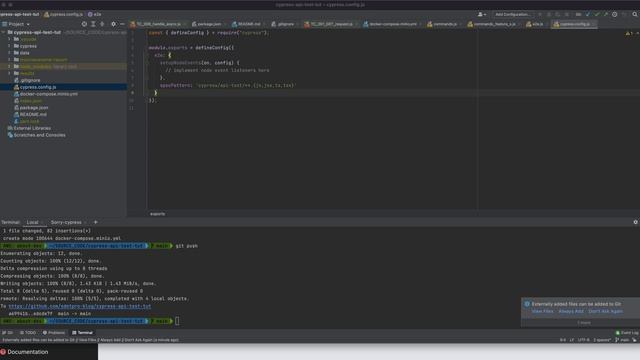Screen dimensions: 640x360
Task: Open Git history clock icon
Action: click(x=614, y=14)
